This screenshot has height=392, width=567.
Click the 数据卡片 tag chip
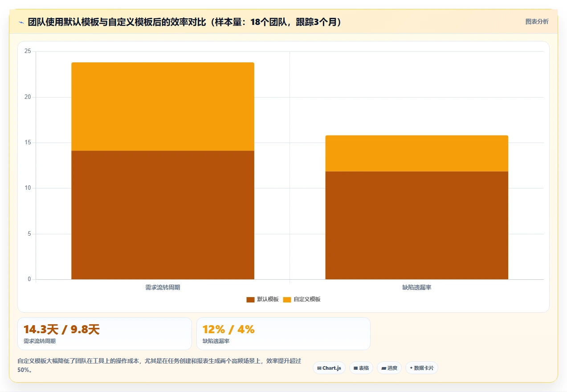[422, 368]
